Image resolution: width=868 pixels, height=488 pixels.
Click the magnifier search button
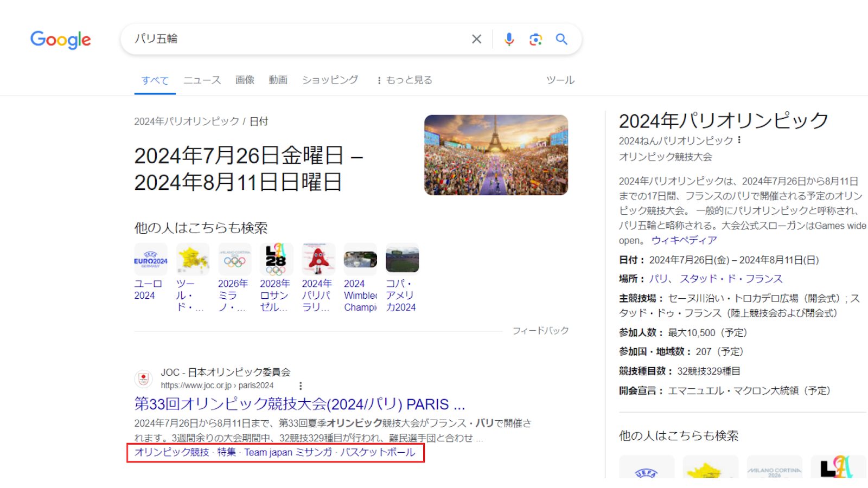[561, 39]
